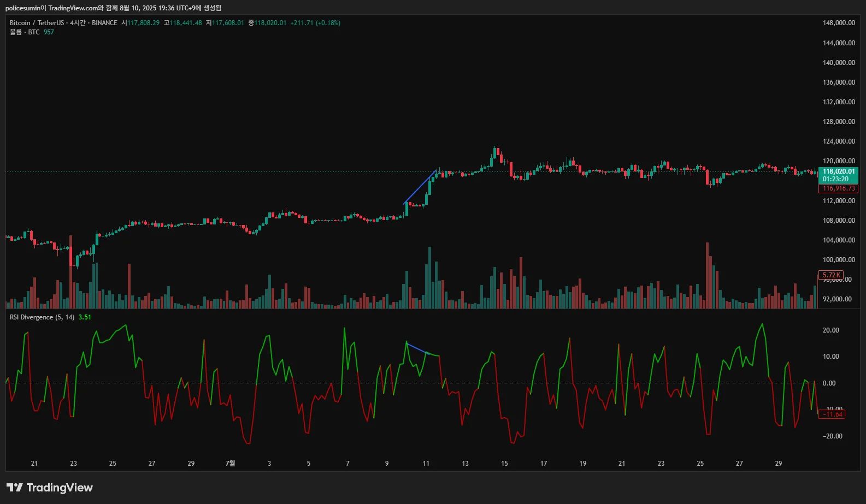Image resolution: width=866 pixels, height=504 pixels.
Task: Select the 4시간 interval label
Action: (78, 23)
